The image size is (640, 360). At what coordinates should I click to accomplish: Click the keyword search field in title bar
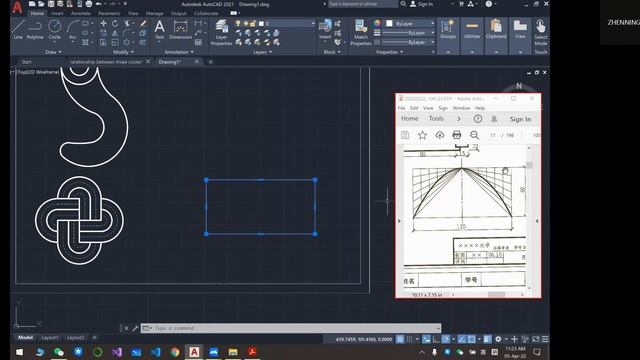pyautogui.click(x=362, y=4)
